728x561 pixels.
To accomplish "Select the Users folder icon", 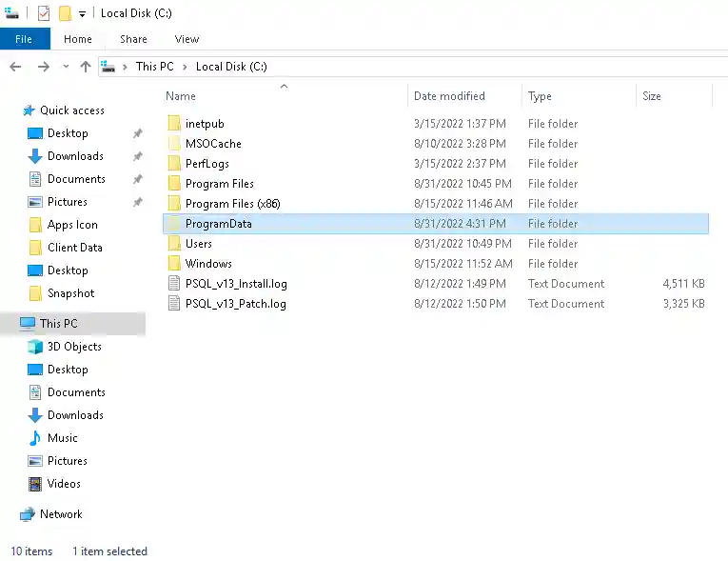I will pyautogui.click(x=174, y=243).
